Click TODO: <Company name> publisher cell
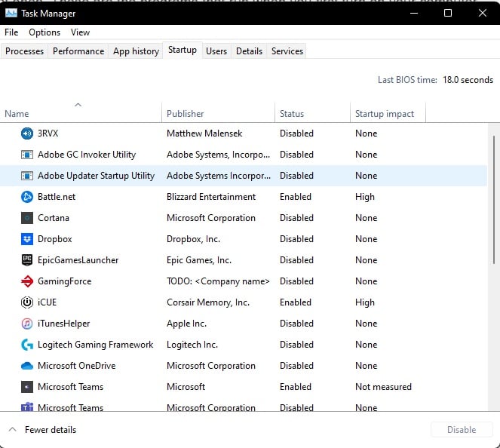The width and height of the screenshot is (500, 448). click(x=218, y=281)
